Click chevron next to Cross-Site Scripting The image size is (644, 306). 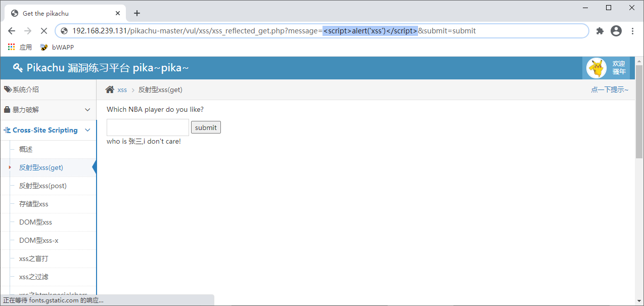88,130
